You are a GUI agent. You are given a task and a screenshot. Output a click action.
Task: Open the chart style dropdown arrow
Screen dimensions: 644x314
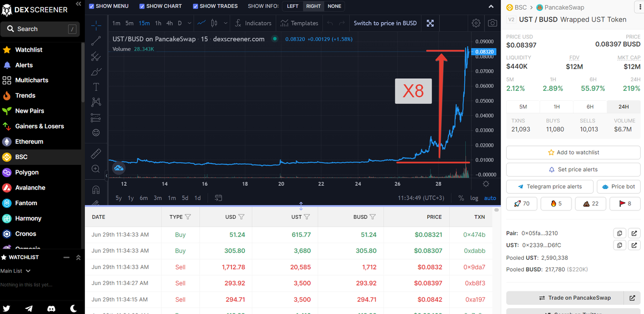point(224,23)
